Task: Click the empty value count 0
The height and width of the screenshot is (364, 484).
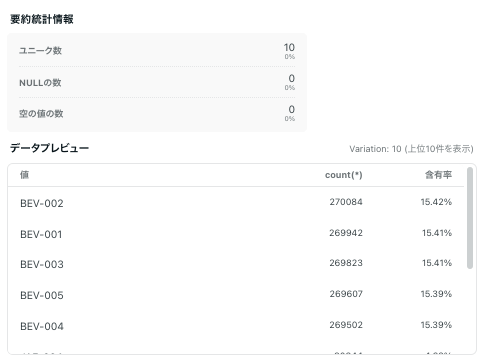Action: coord(292,109)
